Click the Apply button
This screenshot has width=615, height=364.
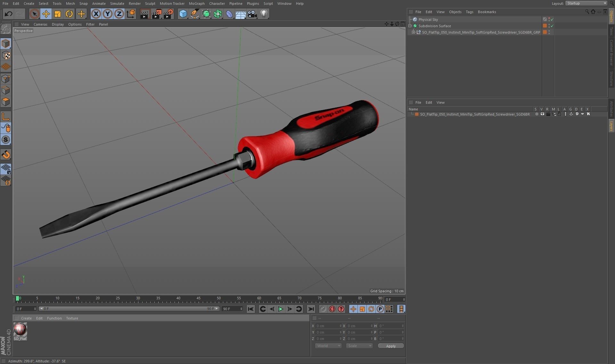(x=391, y=346)
